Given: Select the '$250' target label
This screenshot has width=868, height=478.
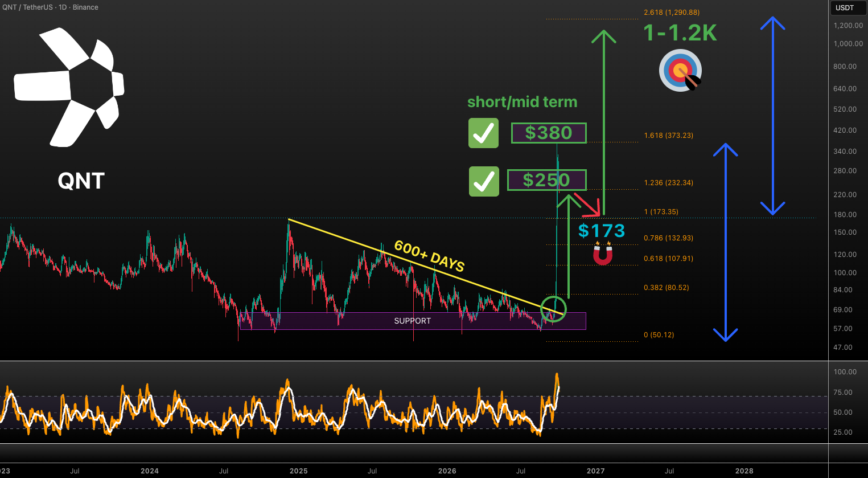Looking at the screenshot, I should click(x=546, y=180).
